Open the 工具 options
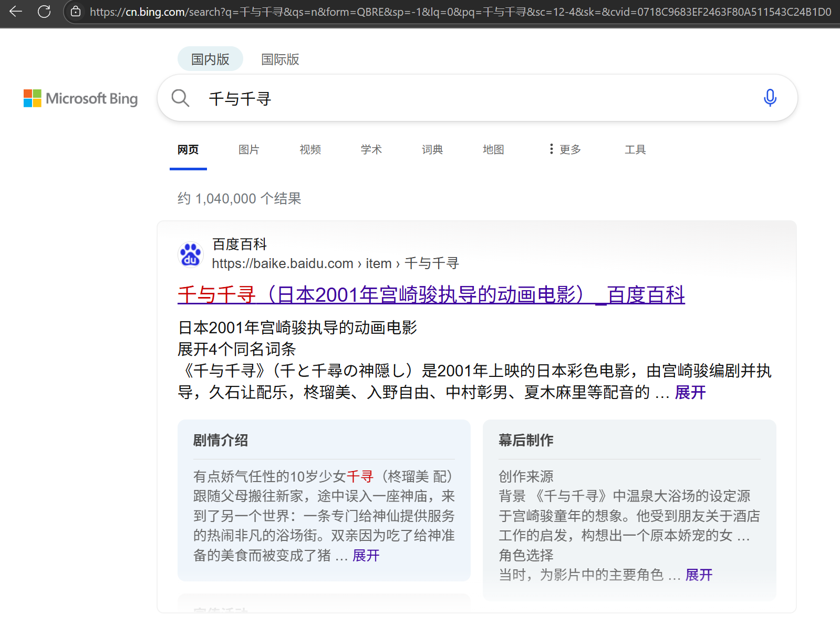Screen dimensions: 840x624 (635, 150)
